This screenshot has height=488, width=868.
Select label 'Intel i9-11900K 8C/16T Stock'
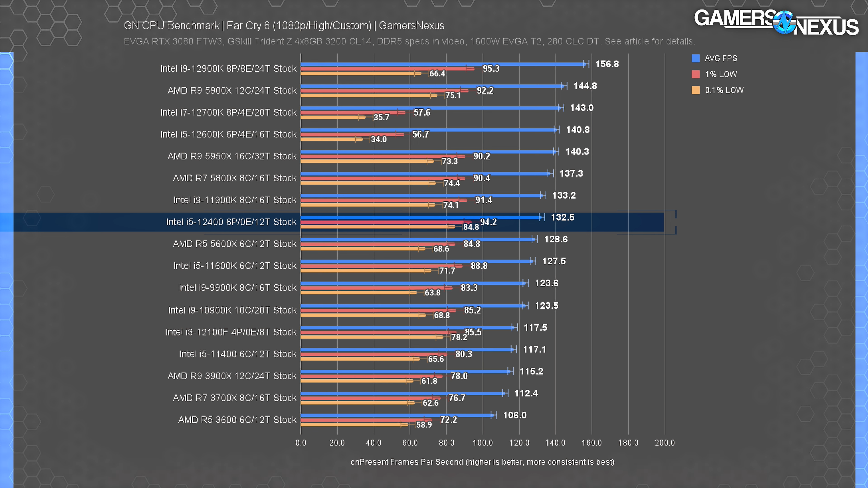point(235,200)
